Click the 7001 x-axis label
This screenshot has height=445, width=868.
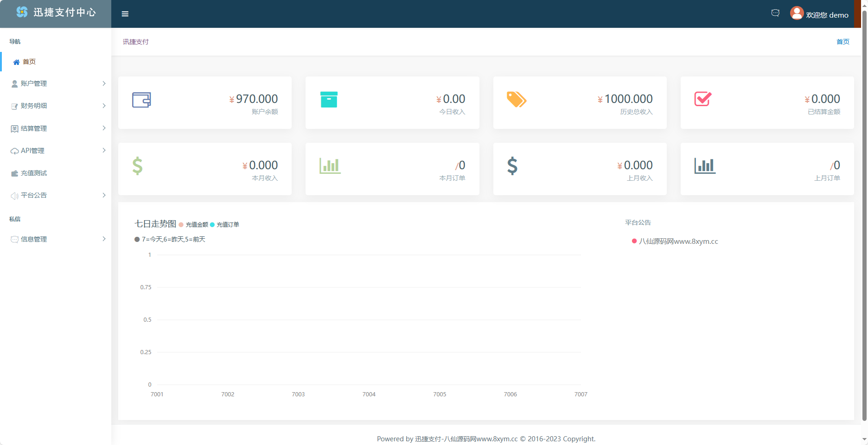click(157, 394)
